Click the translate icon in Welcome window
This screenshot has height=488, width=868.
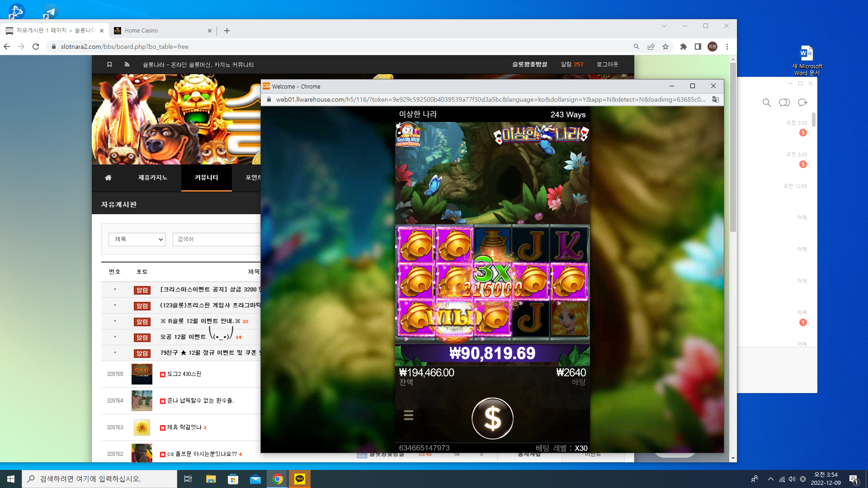click(x=715, y=99)
